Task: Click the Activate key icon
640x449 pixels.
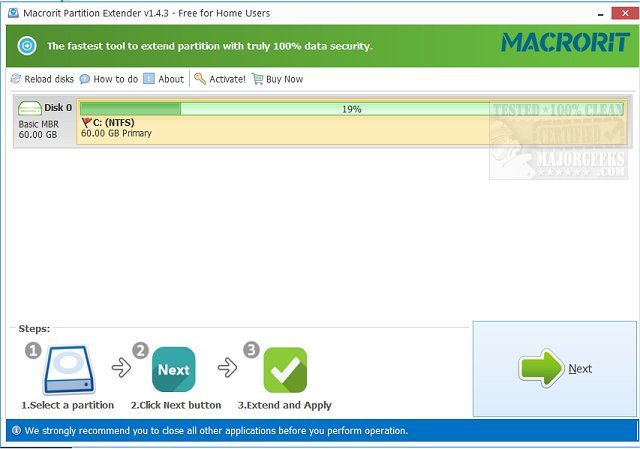Action: coord(200,79)
